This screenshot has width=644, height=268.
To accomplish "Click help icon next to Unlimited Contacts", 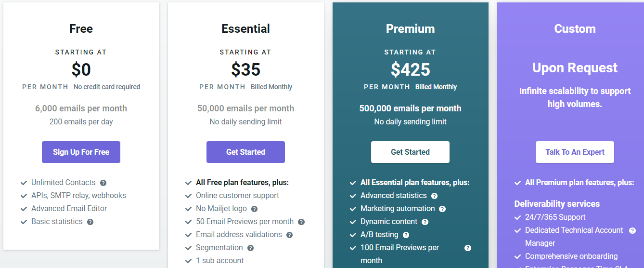I will point(103,183).
